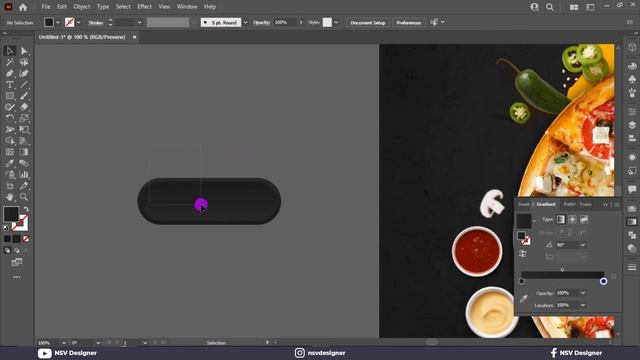Select the Rectangle tool
This screenshot has height=360, width=640.
10,96
